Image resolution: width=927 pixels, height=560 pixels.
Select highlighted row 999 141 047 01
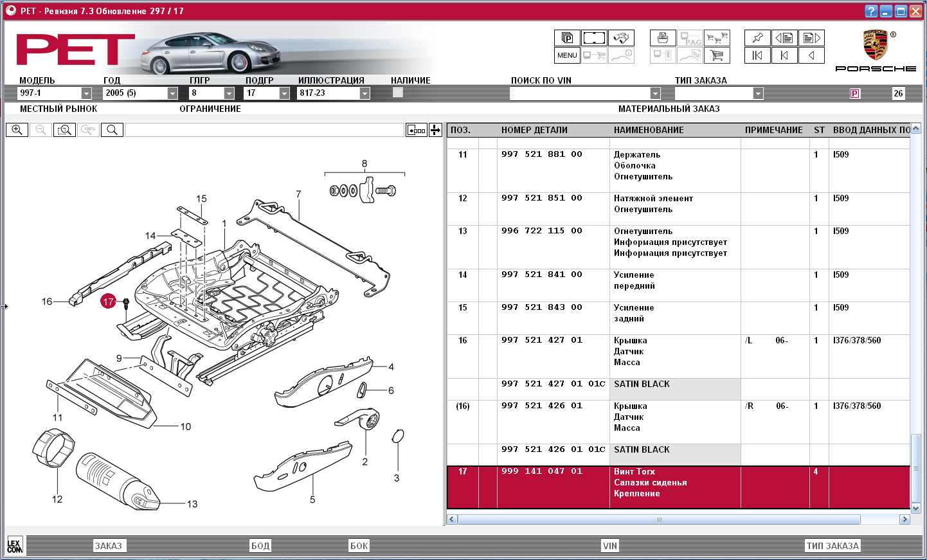tap(678, 487)
